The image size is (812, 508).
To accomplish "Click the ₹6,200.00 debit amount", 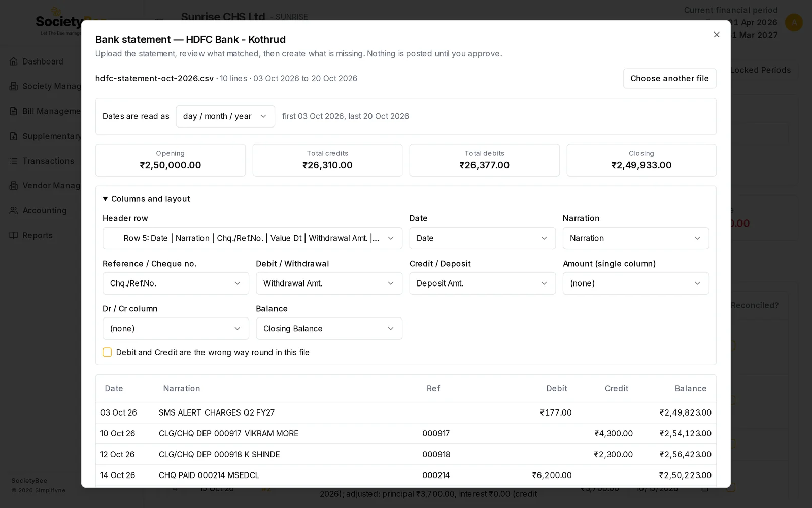I will pos(552,475).
